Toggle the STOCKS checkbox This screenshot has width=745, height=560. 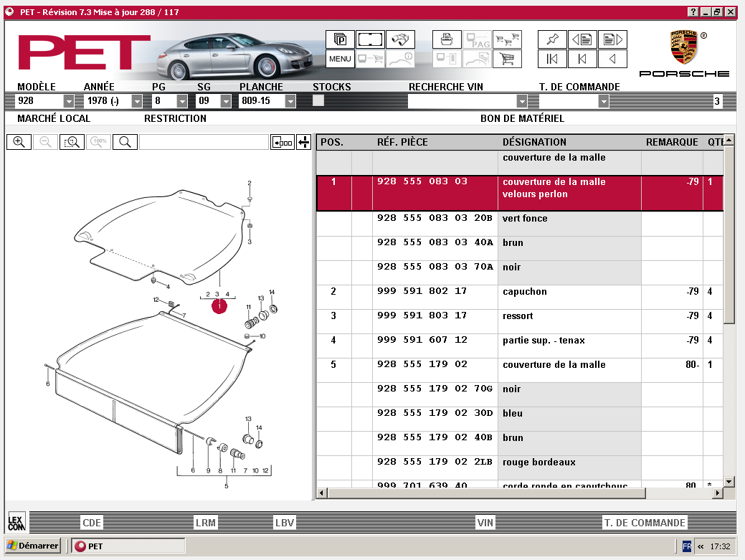[x=318, y=100]
